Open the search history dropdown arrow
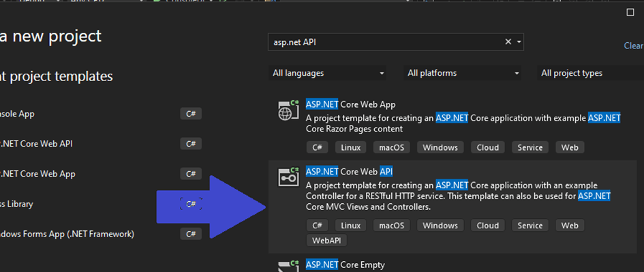 tap(519, 42)
